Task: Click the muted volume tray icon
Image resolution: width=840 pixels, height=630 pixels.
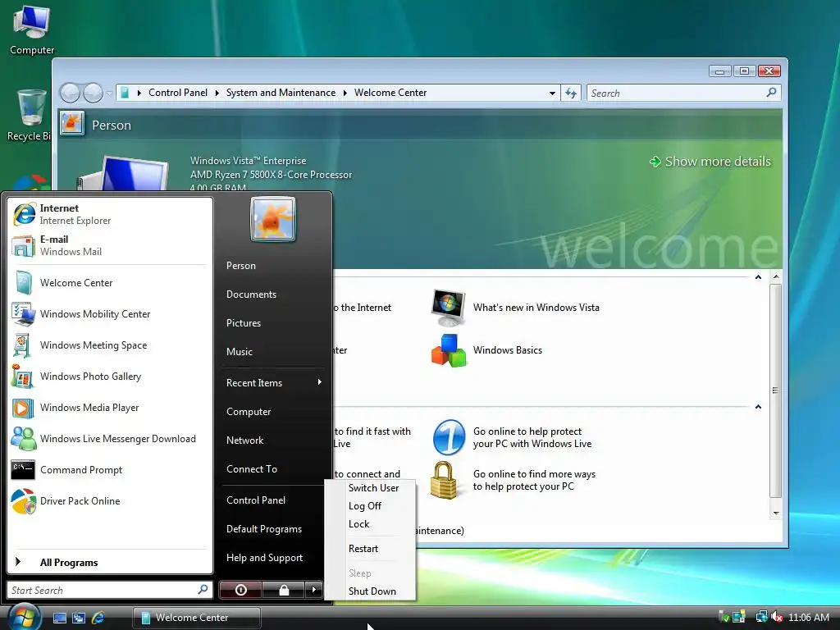Action: click(x=776, y=617)
